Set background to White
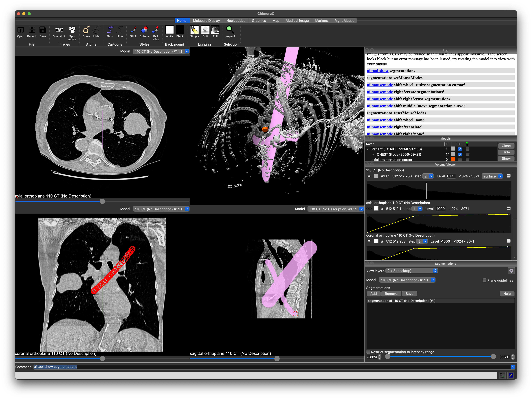 click(x=169, y=30)
